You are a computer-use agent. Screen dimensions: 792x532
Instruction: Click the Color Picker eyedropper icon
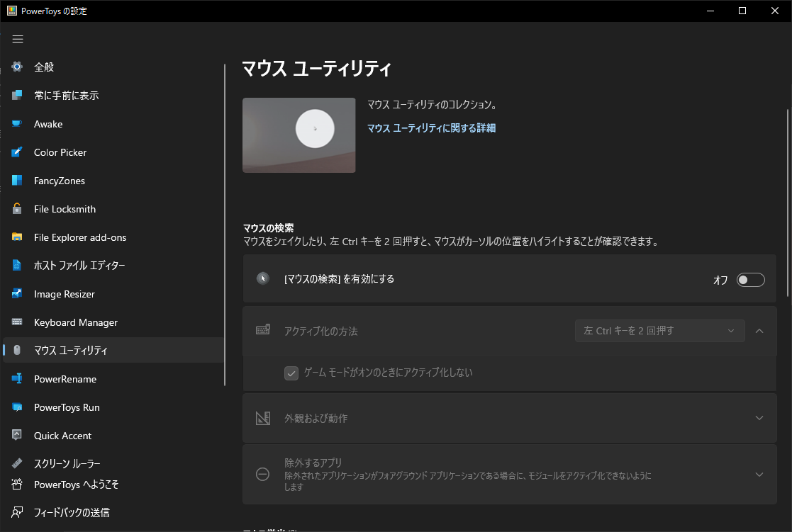point(17,152)
